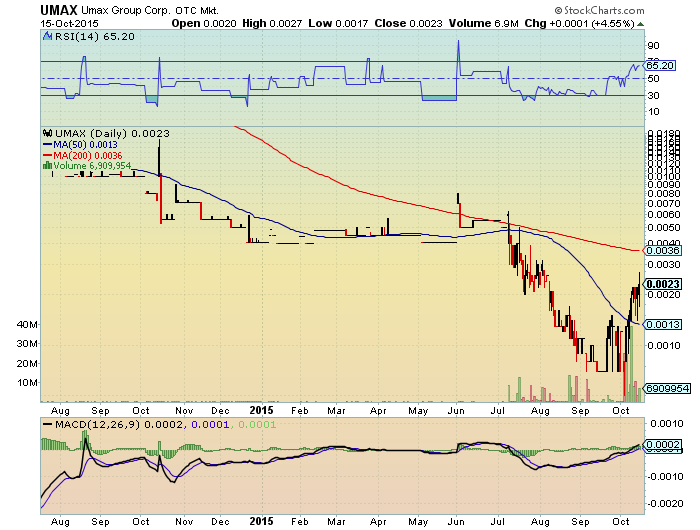This screenshot has height=530, width=700.
Task: Click the RSI 30 axis label
Action: [x=653, y=96]
